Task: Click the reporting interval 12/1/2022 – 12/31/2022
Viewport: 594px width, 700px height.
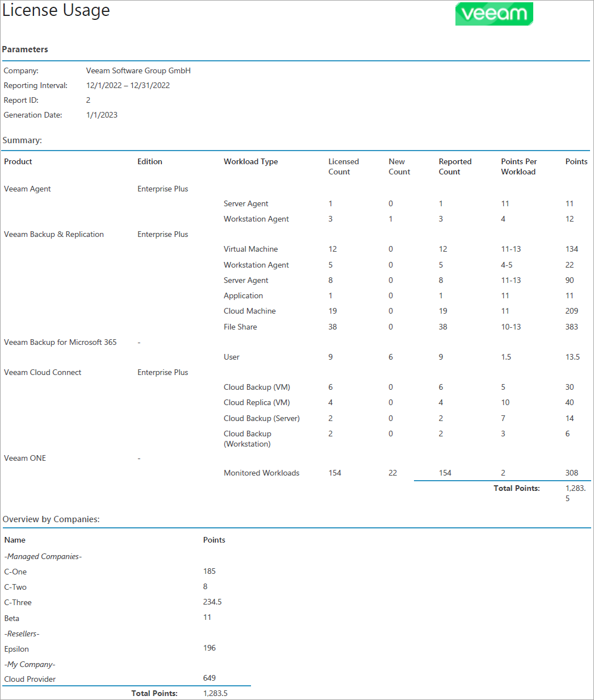Action: tap(128, 86)
